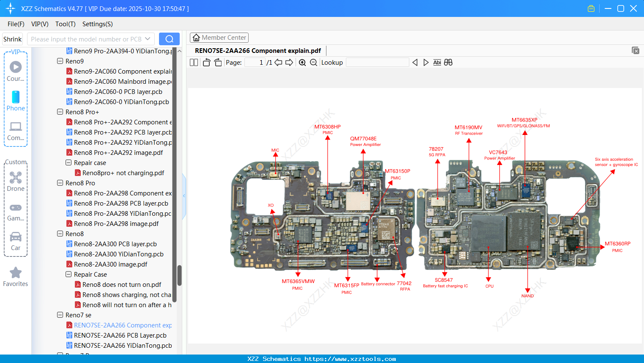Select the Abi text selection tool
Image resolution: width=644 pixels, height=363 pixels.
tap(437, 62)
